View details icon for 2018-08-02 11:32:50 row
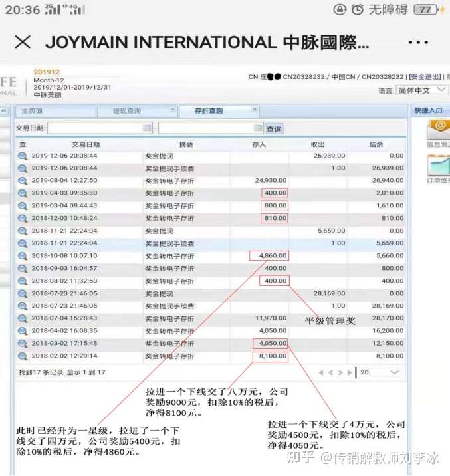450x476 pixels. pos(23,281)
